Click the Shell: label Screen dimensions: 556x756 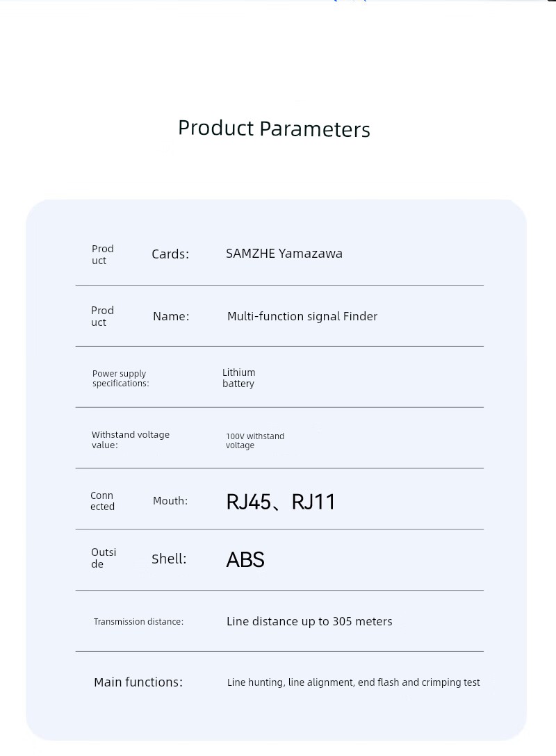tap(169, 559)
